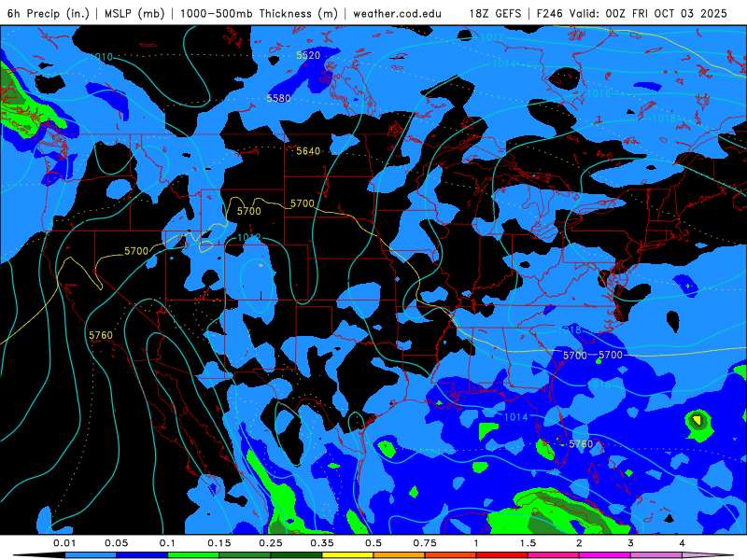Click the 3 inch legend value
The image size is (747, 560).
click(x=630, y=543)
